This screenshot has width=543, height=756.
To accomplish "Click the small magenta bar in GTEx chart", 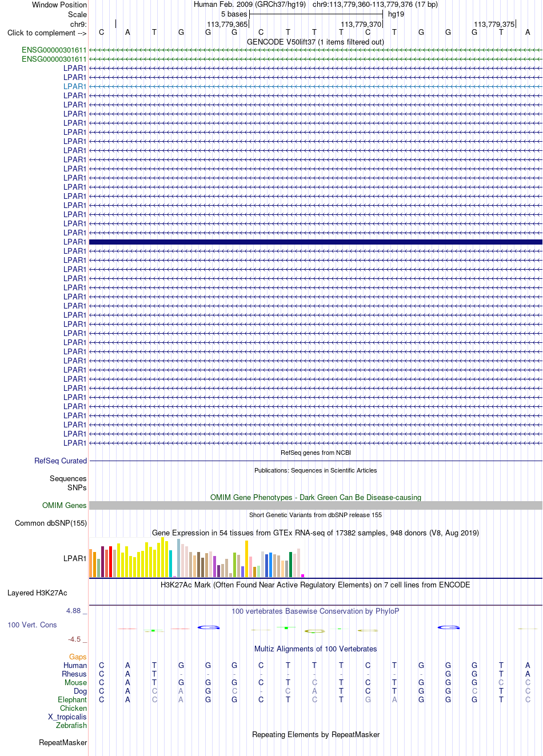I will pyautogui.click(x=302, y=575).
